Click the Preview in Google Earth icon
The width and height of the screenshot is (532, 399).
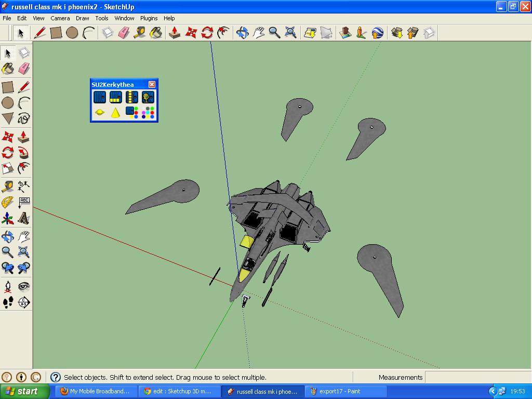click(x=377, y=33)
